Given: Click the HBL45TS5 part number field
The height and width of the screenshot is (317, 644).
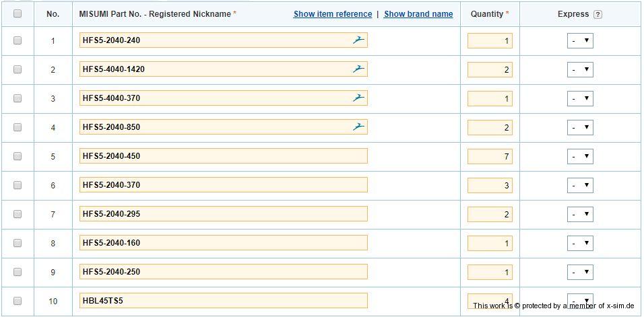Looking at the screenshot, I should (223, 301).
